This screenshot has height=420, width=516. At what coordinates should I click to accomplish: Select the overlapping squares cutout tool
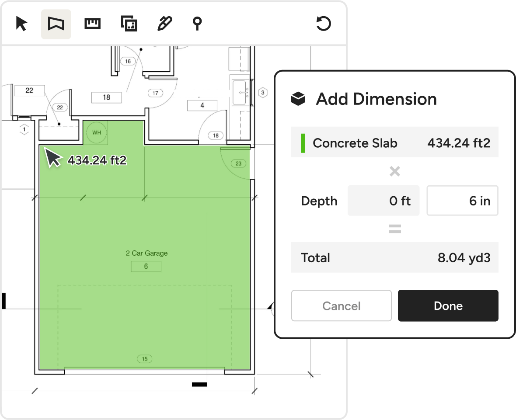[129, 24]
